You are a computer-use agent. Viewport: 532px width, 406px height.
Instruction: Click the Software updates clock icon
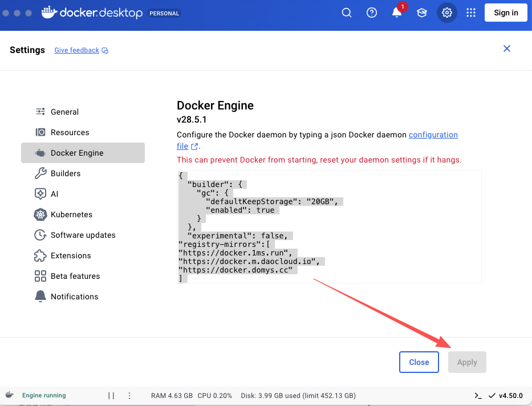[40, 235]
